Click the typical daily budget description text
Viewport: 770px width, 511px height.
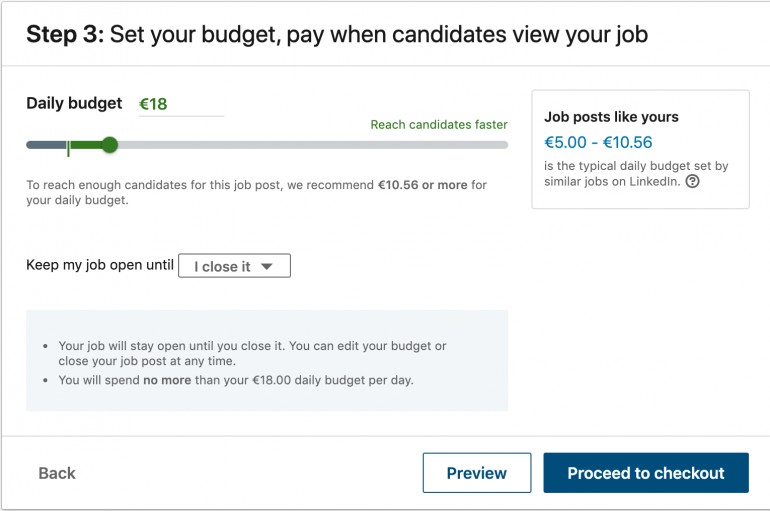point(636,174)
